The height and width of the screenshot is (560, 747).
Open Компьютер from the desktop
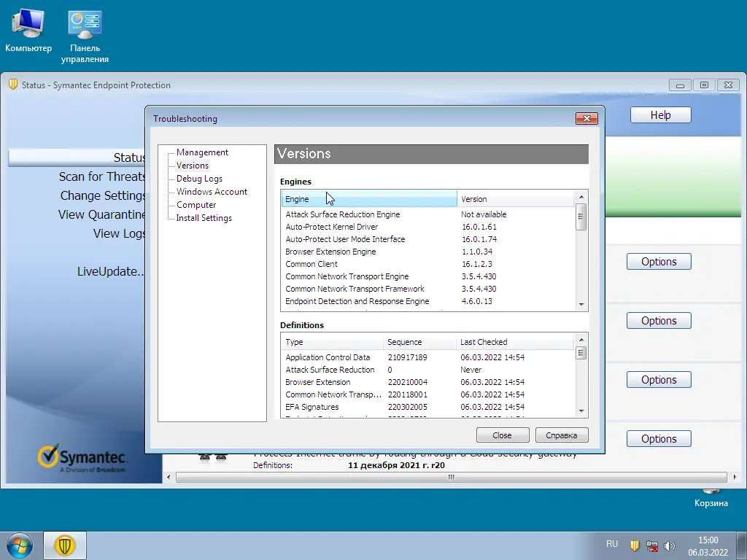pos(28,23)
